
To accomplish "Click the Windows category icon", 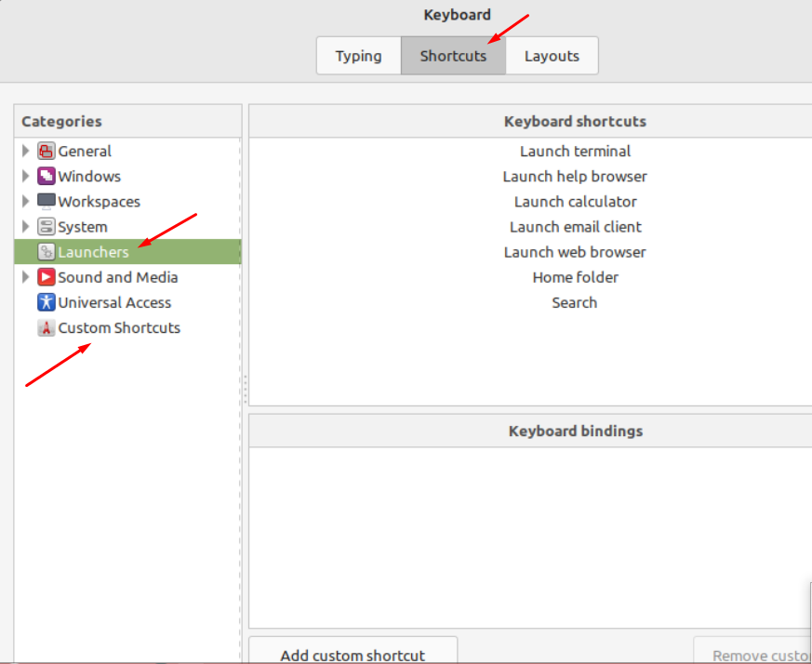I will tap(47, 176).
